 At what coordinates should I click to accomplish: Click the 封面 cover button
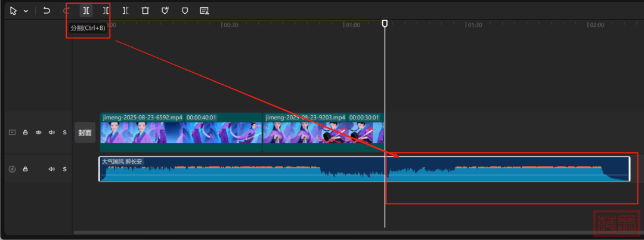coord(85,133)
